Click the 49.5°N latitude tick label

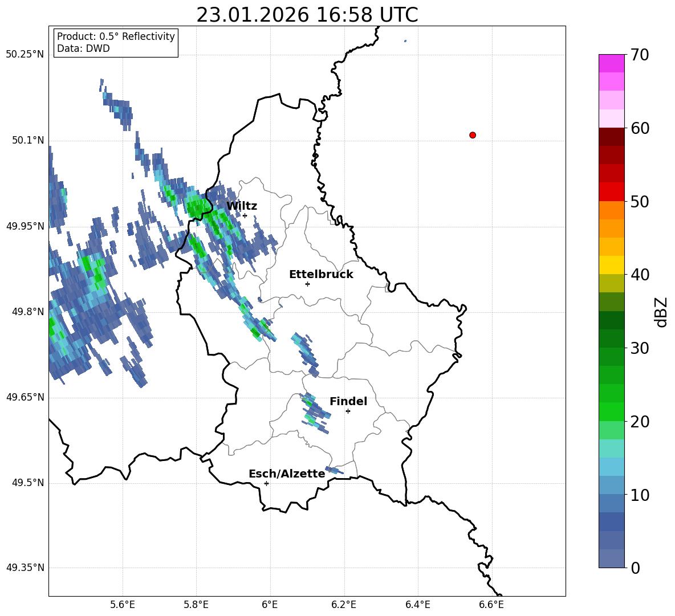[x=28, y=483]
